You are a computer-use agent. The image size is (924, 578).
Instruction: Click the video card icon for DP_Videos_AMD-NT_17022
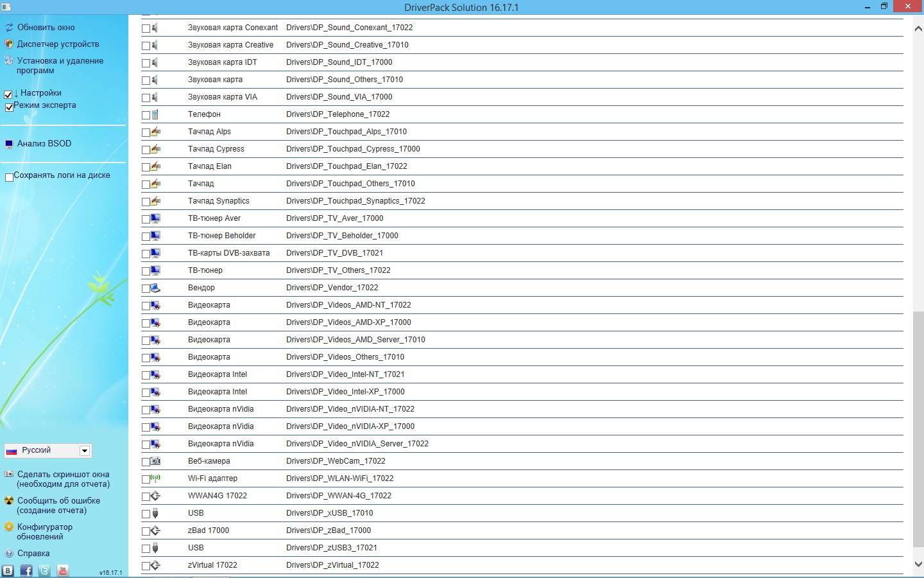tap(155, 305)
